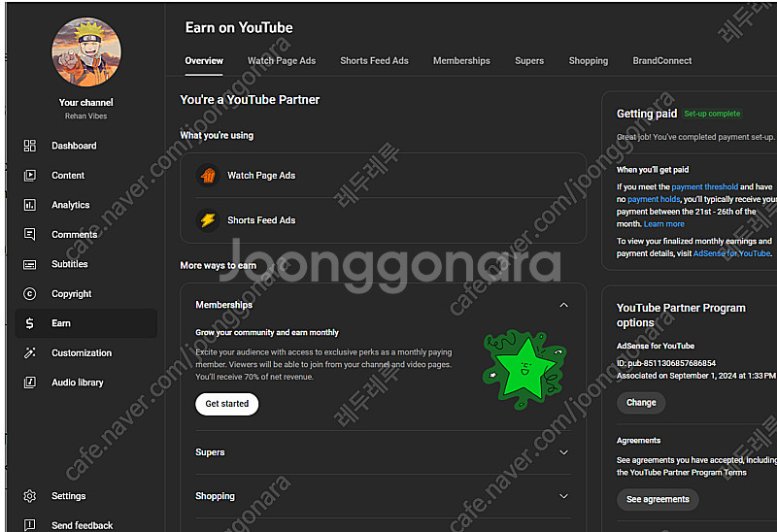
Task: Click the Getting paid heading
Action: point(647,114)
